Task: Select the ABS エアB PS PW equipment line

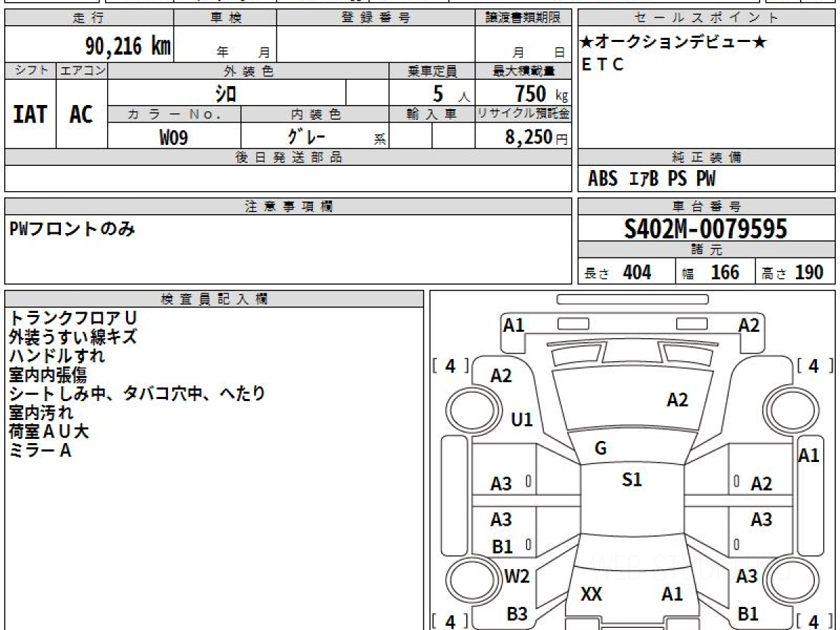Action: click(x=652, y=179)
